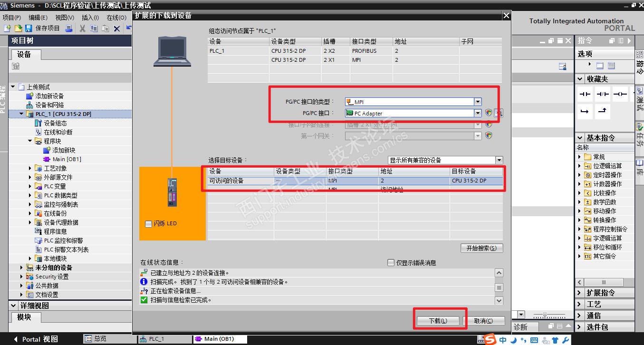The image size is (644, 345).
Task: Click the open branch favorite icon
Action: click(x=585, y=111)
